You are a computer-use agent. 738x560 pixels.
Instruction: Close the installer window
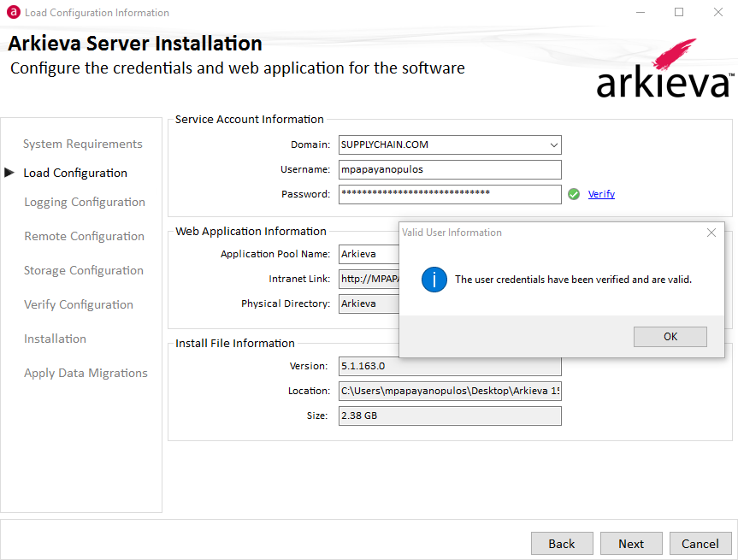(x=717, y=12)
